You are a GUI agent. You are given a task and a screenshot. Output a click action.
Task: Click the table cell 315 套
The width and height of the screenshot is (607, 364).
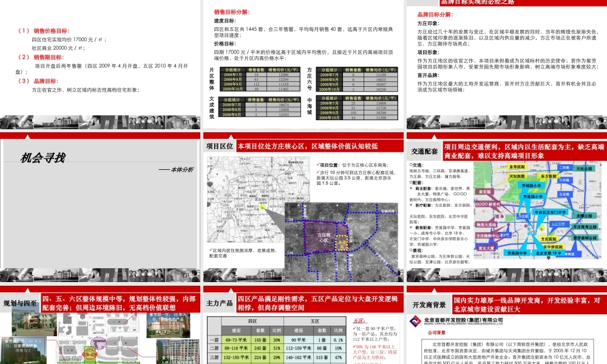322,357
